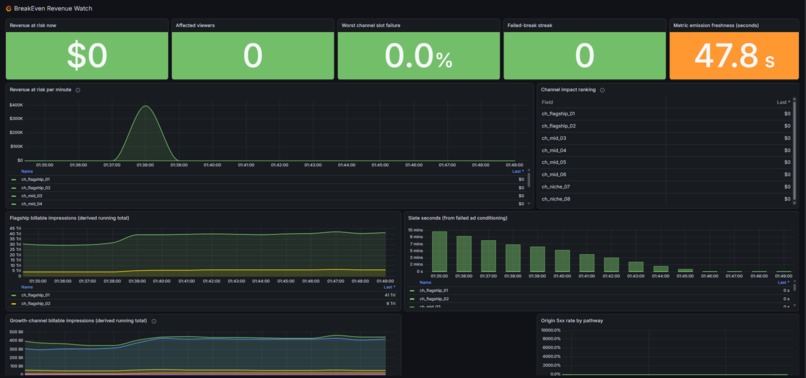The width and height of the screenshot is (806, 378).
Task: Click the yellow ch_flagship_02 marker in Flagship impressions legend
Action: click(x=13, y=304)
